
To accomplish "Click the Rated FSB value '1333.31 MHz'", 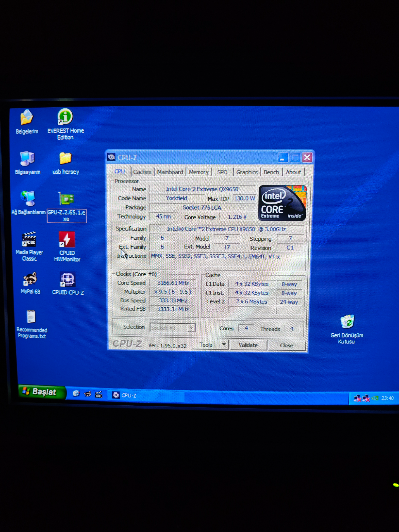I will (x=173, y=309).
